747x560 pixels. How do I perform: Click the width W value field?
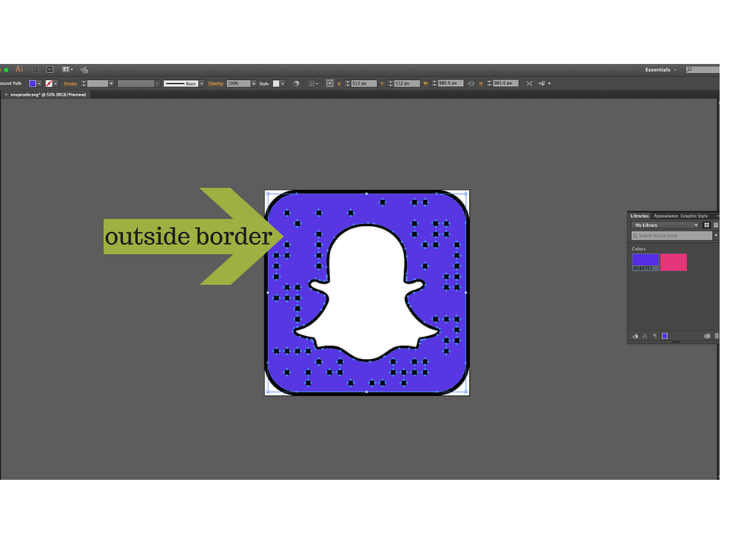[450, 83]
